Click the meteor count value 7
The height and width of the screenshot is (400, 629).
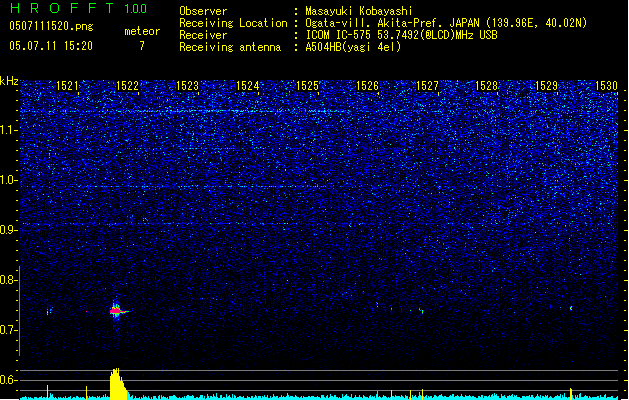coord(142,46)
